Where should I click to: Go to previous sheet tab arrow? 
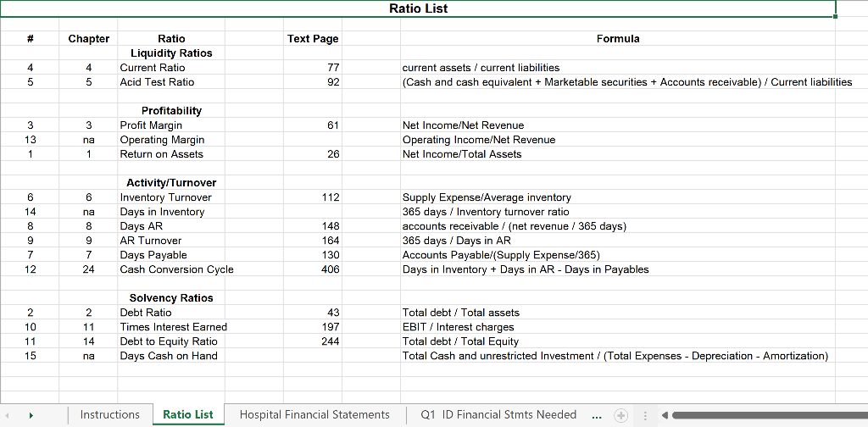click(8, 415)
